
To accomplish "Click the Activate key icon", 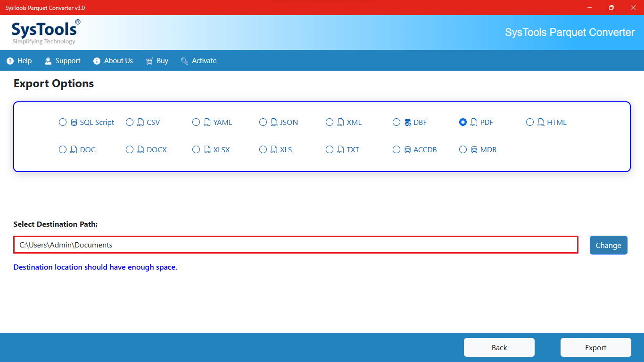I will coord(185,61).
